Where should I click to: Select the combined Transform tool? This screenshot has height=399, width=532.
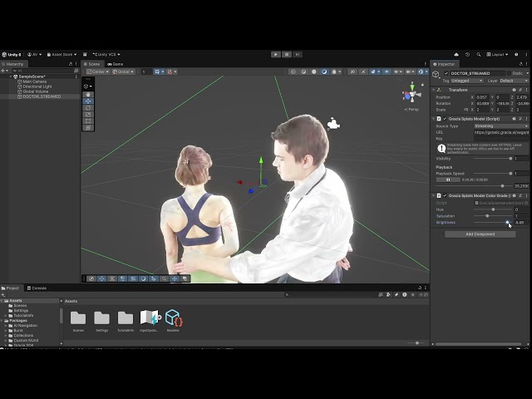[x=88, y=128]
